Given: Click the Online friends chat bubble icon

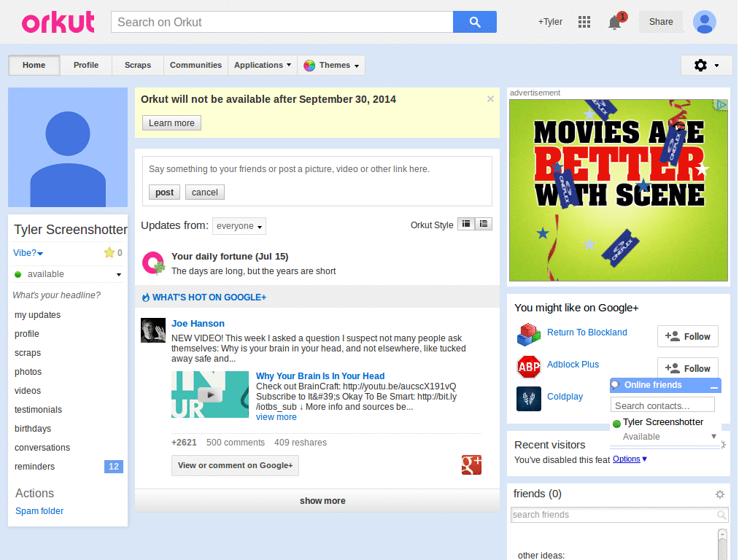Looking at the screenshot, I should point(616,385).
